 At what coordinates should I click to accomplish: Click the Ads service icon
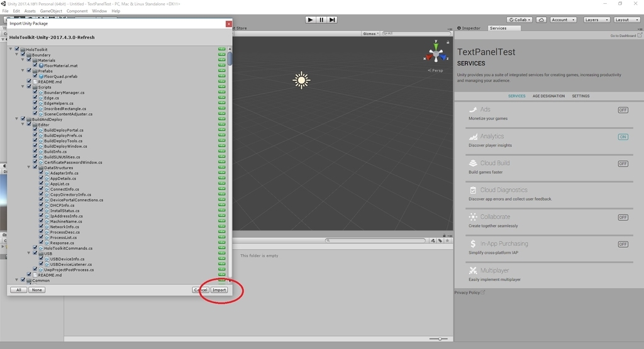click(473, 109)
